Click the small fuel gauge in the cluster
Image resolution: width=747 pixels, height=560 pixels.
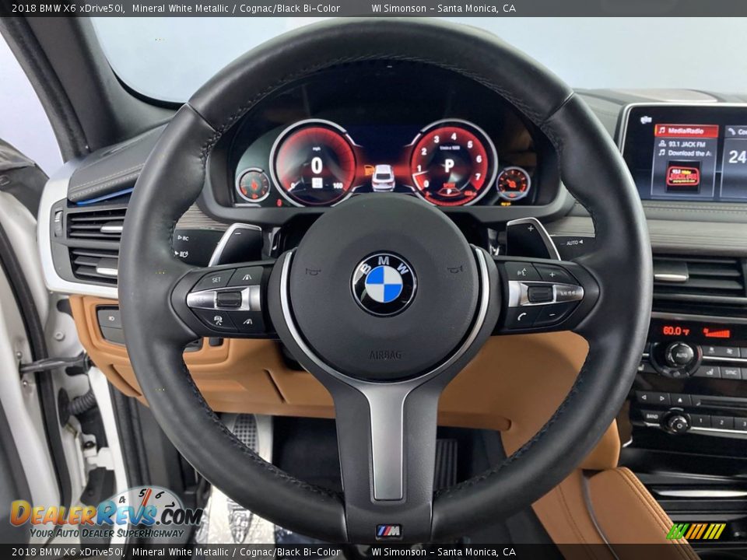[253, 184]
